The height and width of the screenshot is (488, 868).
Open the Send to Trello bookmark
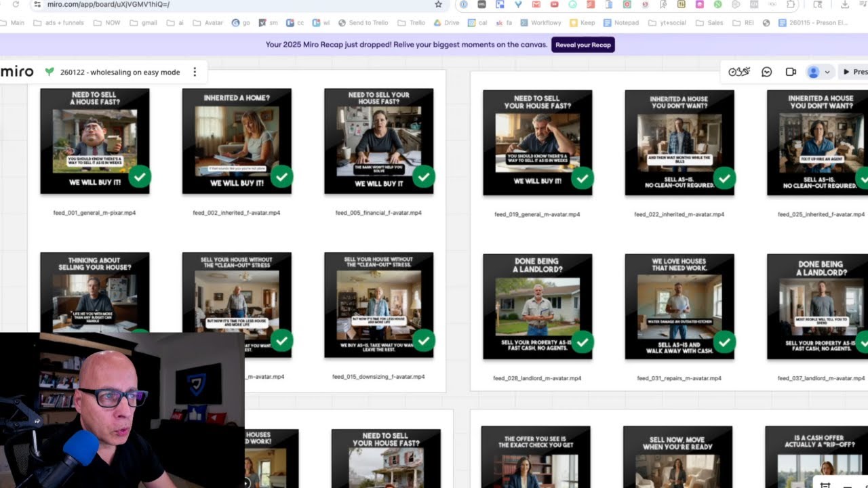point(363,22)
